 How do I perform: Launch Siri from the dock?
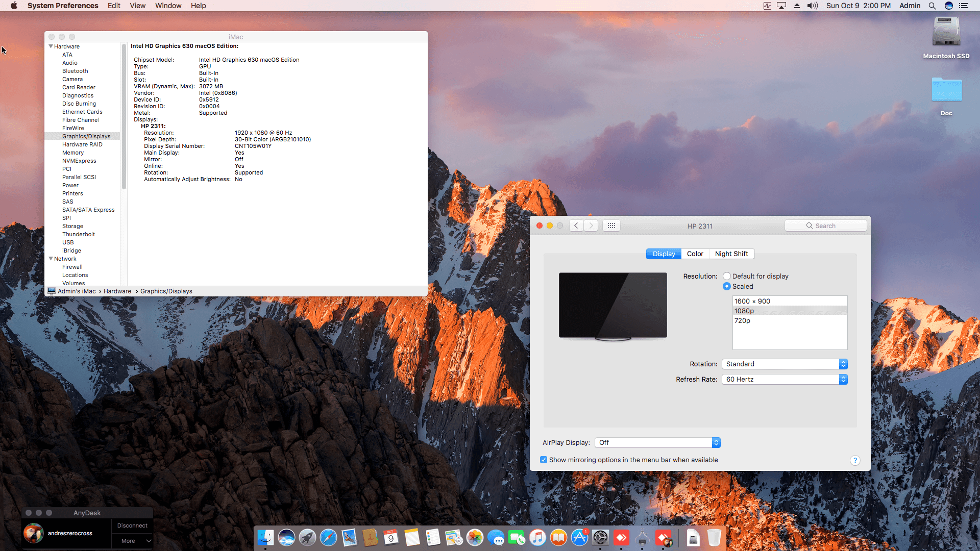pyautogui.click(x=286, y=537)
